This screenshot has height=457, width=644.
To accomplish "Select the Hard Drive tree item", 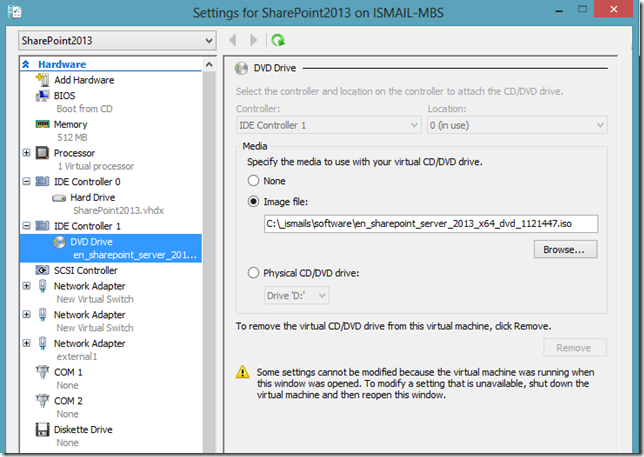I will tap(93, 197).
